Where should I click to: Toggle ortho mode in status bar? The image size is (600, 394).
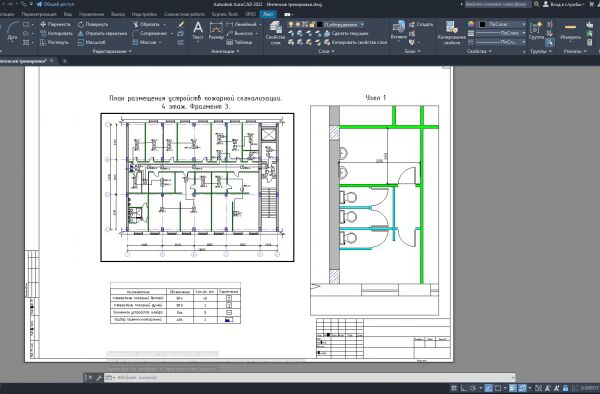[463, 388]
